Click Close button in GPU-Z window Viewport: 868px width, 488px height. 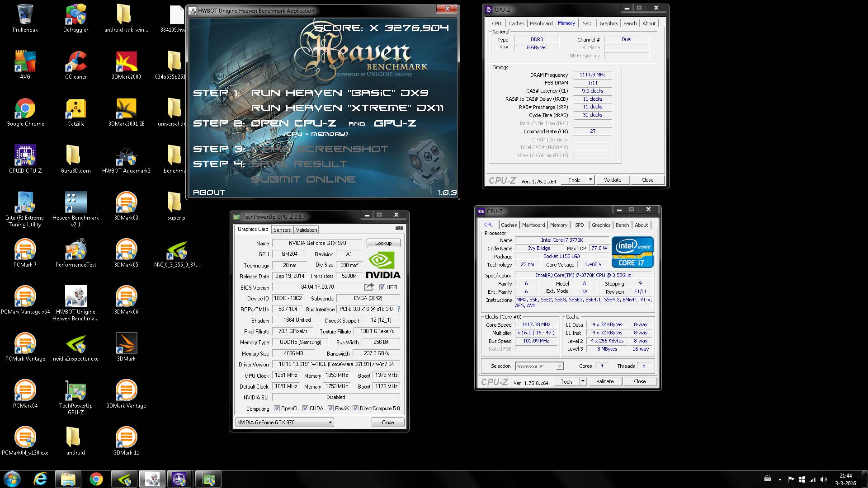click(x=388, y=422)
